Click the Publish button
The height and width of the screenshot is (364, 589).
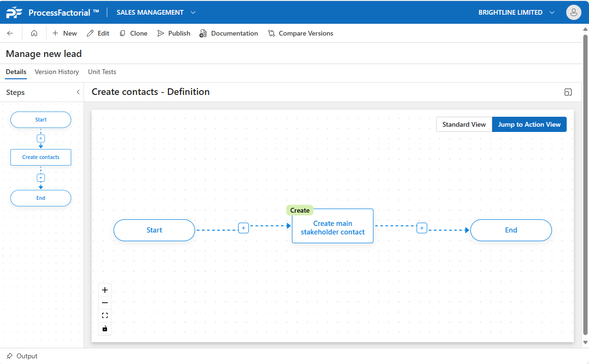point(174,33)
